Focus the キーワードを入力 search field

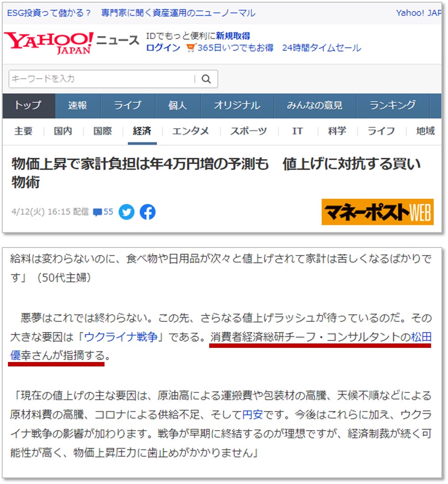pos(101,79)
